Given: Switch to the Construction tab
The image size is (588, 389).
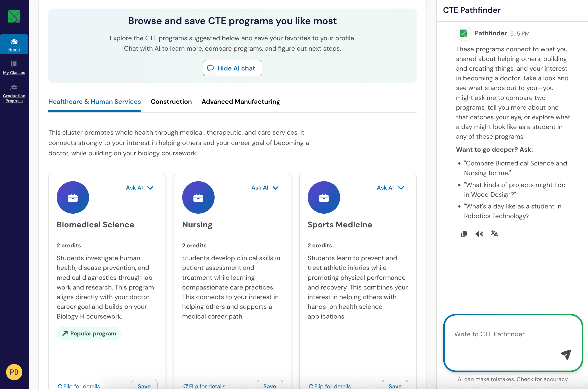Looking at the screenshot, I should 171,102.
